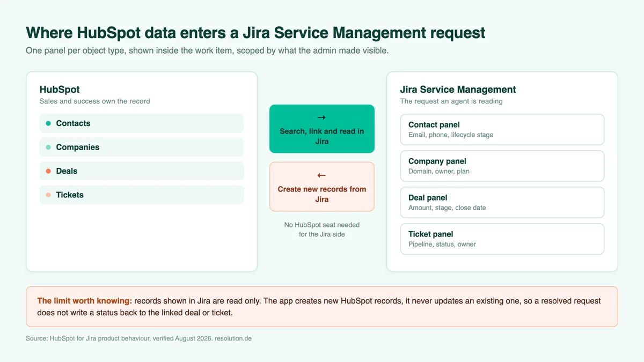
Task: Click the 'Search, link and read in Jira' box
Action: pos(322,129)
